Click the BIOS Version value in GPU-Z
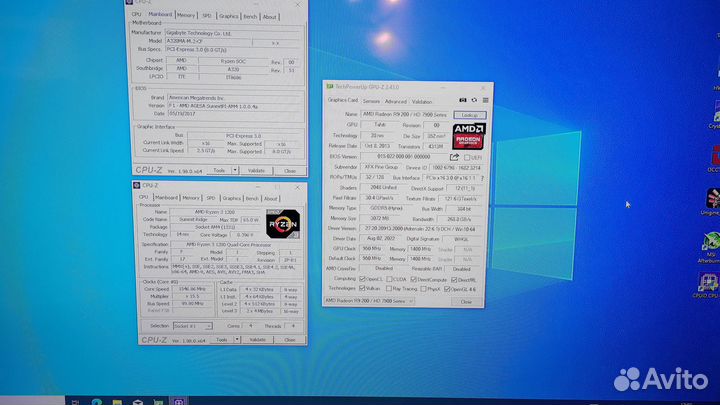 point(403,157)
